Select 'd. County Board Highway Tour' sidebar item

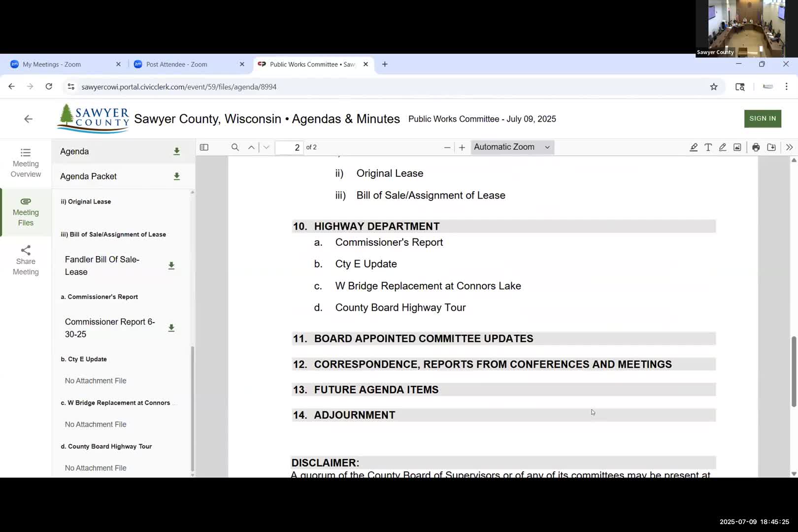coord(106,447)
